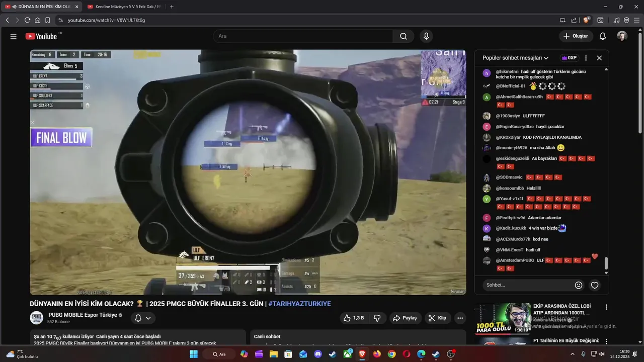Click the address bar URL

point(106,20)
